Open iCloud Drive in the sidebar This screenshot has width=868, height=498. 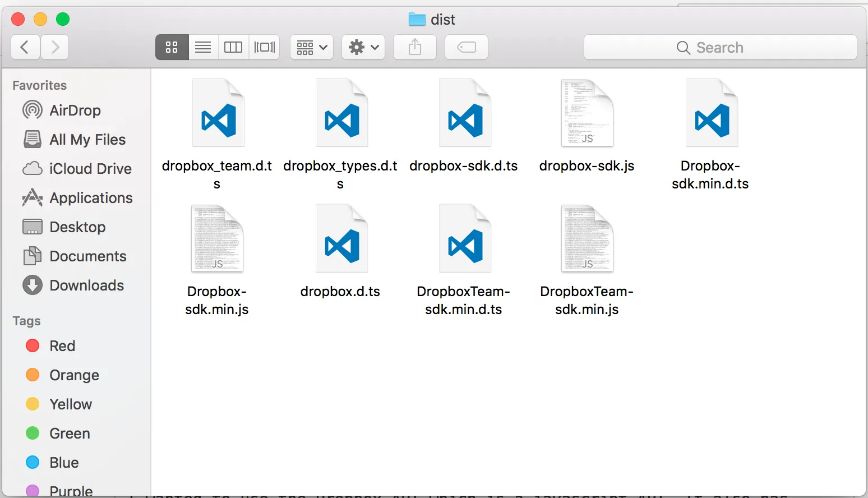tap(76, 168)
